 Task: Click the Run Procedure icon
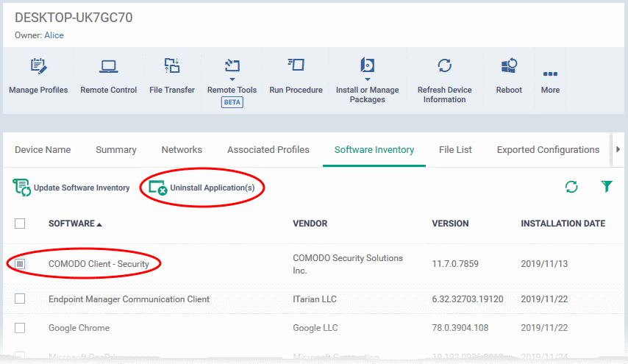pyautogui.click(x=296, y=65)
